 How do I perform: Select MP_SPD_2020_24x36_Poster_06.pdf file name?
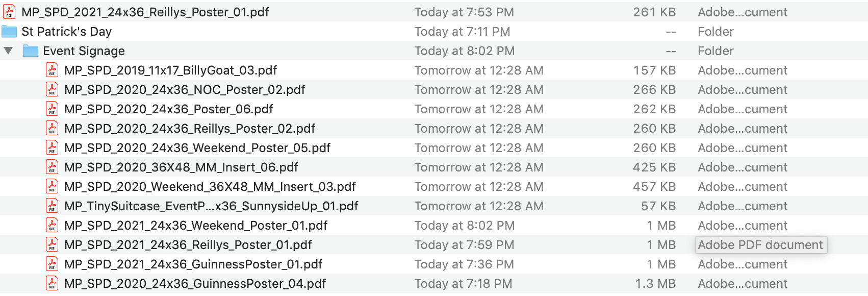click(x=169, y=109)
